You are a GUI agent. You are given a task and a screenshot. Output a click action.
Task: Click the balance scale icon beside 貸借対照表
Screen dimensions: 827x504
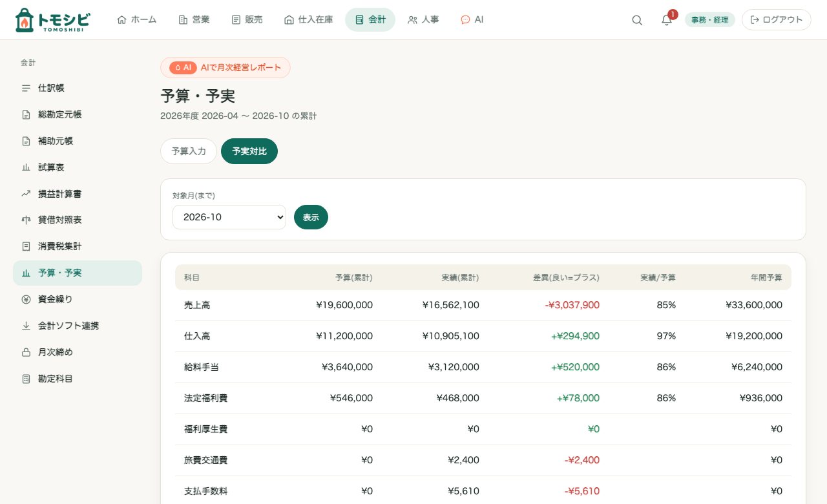[x=26, y=220]
